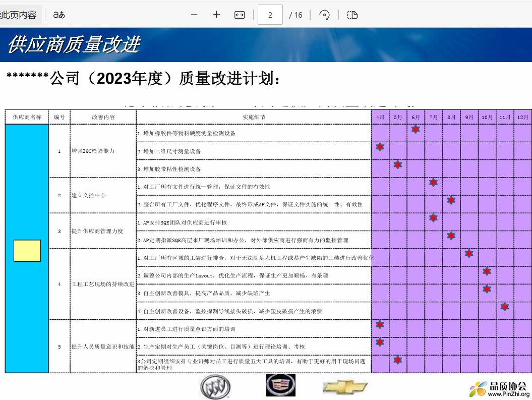Click the 12月 column header
This screenshot has width=532, height=400.
(522, 117)
